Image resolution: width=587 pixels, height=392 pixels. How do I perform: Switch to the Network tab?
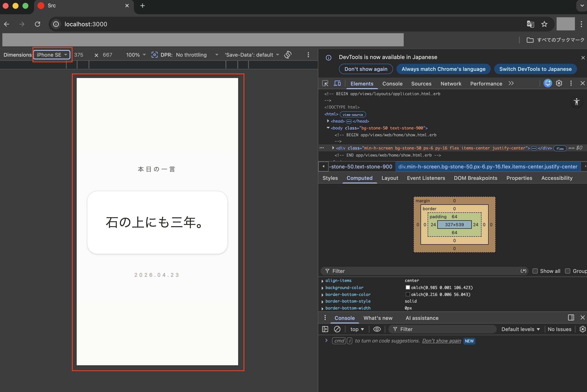450,84
